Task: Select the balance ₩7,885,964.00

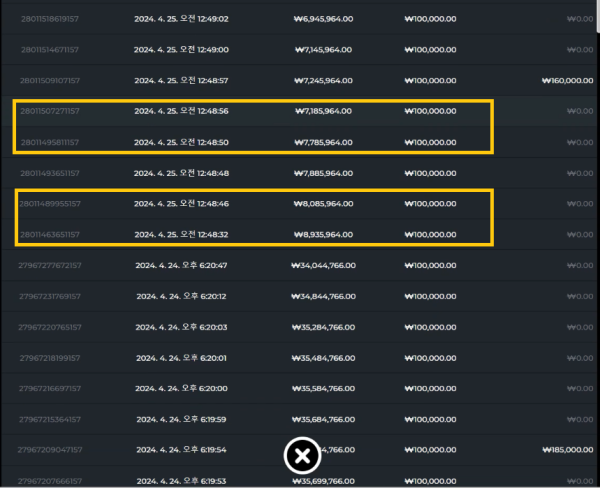Action: point(323,173)
